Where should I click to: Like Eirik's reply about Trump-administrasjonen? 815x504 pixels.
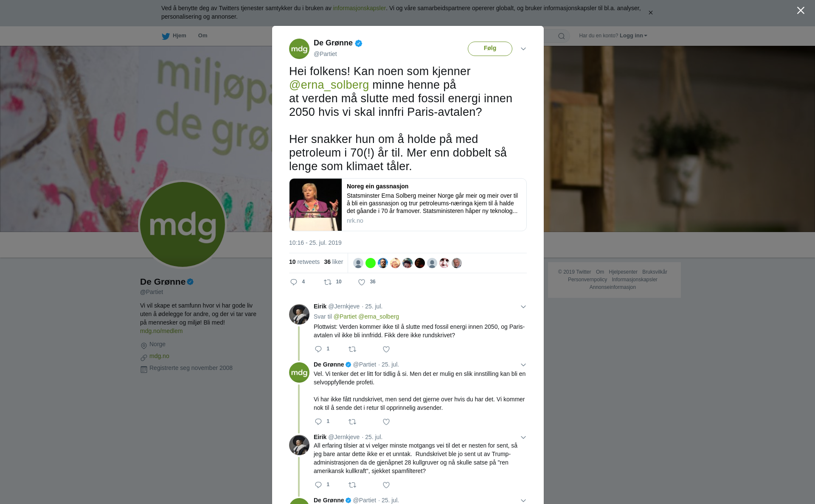386,485
